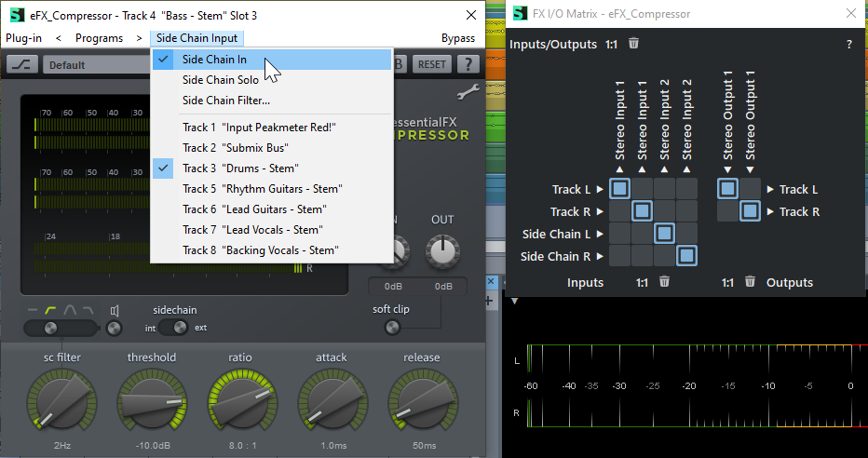Click the ratio knob
The image size is (868, 458).
[241, 402]
